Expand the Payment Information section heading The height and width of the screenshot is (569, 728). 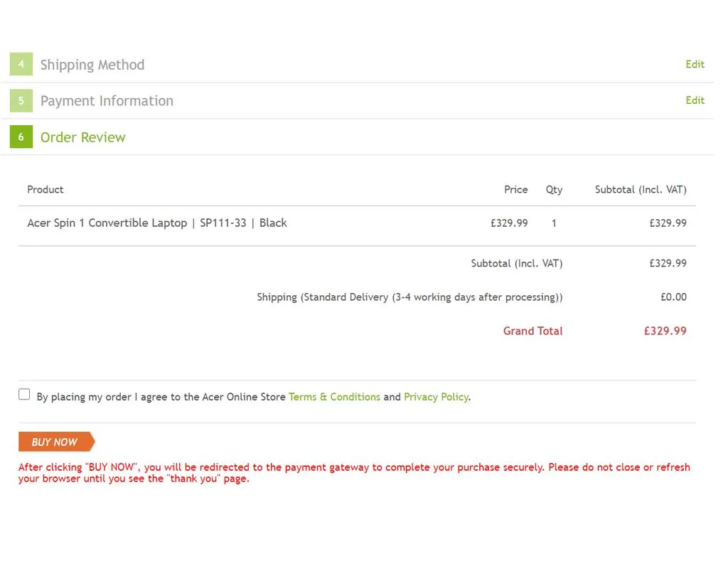[107, 101]
